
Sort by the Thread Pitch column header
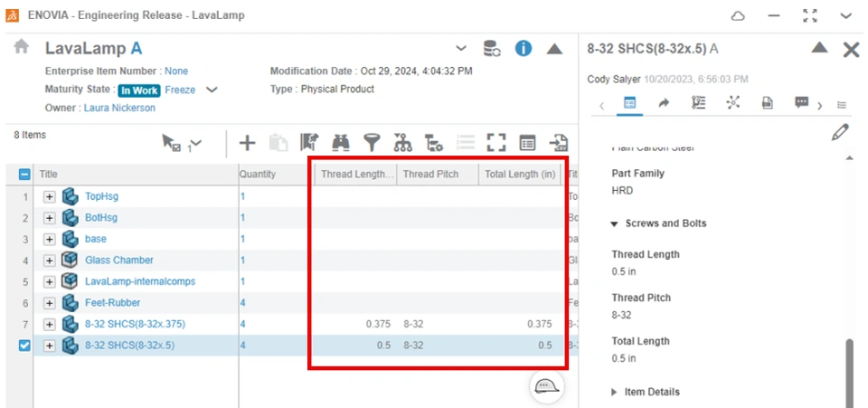[438, 175]
